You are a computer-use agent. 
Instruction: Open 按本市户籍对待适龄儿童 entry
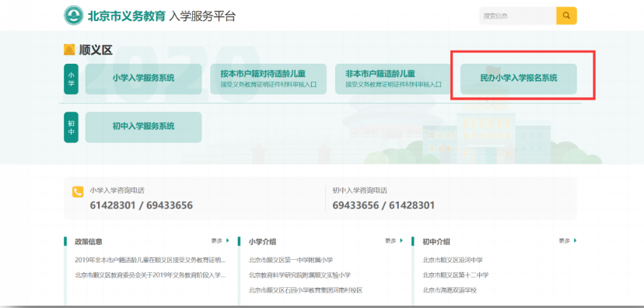click(268, 79)
